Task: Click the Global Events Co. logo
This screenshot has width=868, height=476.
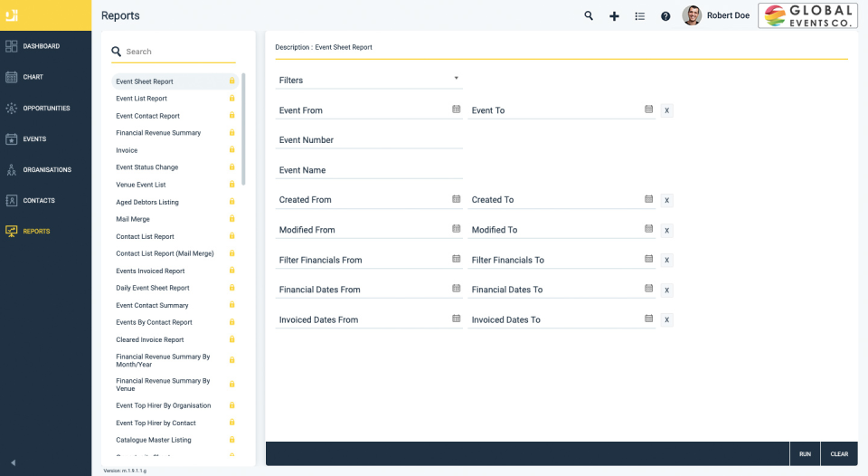Action: pos(807,15)
